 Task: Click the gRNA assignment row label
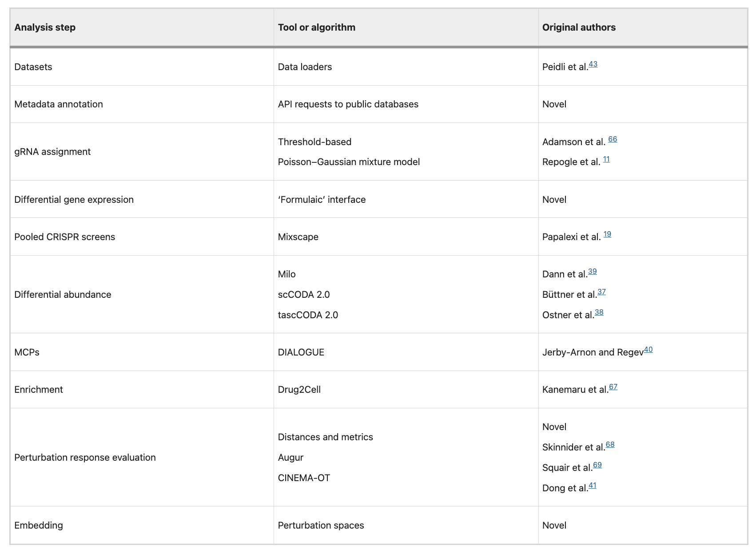tap(52, 152)
